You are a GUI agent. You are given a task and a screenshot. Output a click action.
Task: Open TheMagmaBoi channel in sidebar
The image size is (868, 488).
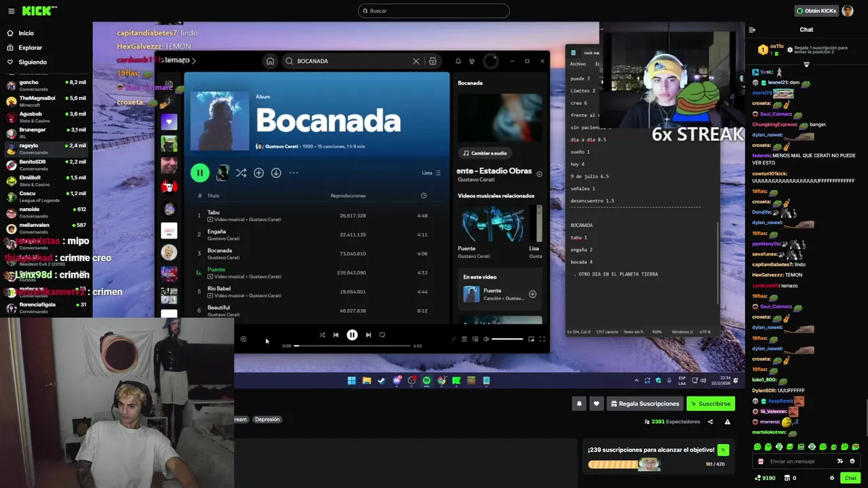coord(46,101)
